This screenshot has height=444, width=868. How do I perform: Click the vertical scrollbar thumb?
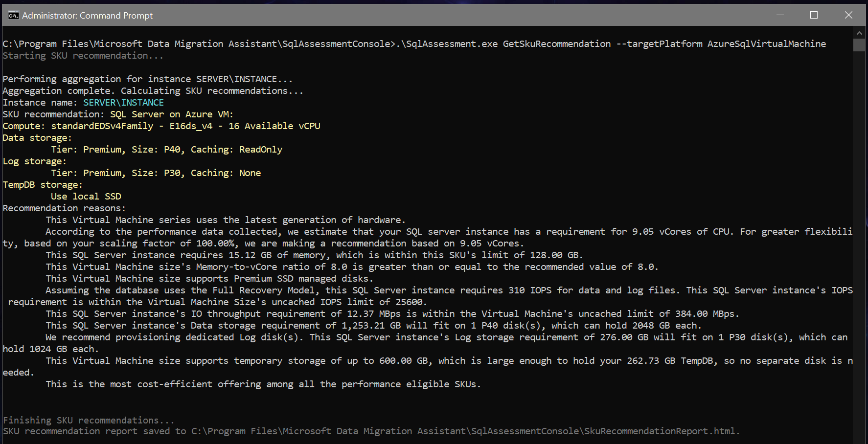coord(859,45)
